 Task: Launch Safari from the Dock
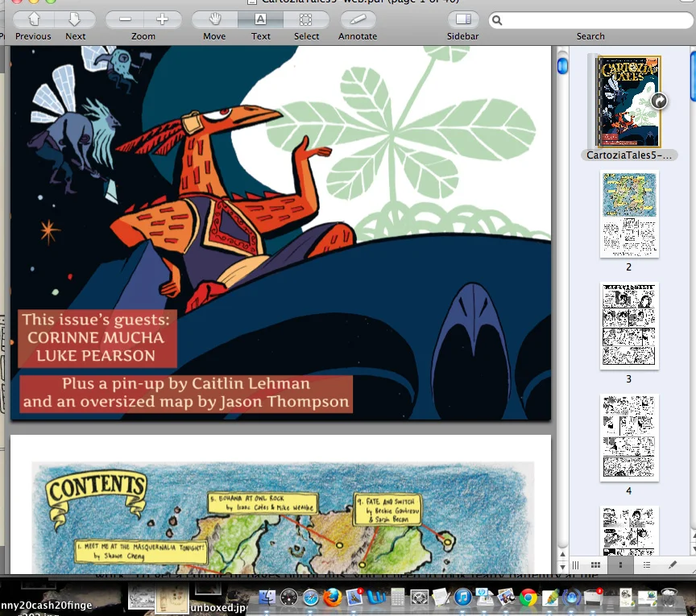(x=311, y=597)
